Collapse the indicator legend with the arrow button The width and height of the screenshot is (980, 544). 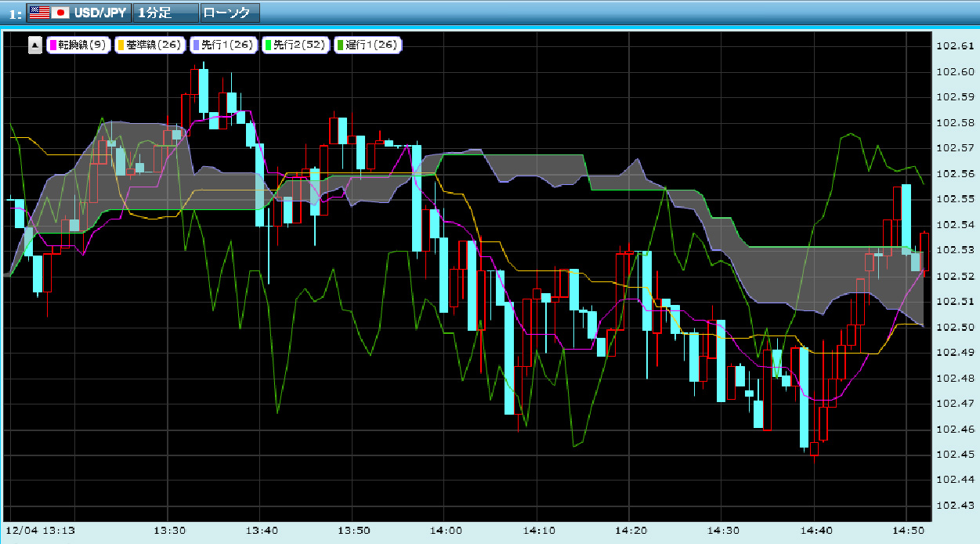(35, 45)
